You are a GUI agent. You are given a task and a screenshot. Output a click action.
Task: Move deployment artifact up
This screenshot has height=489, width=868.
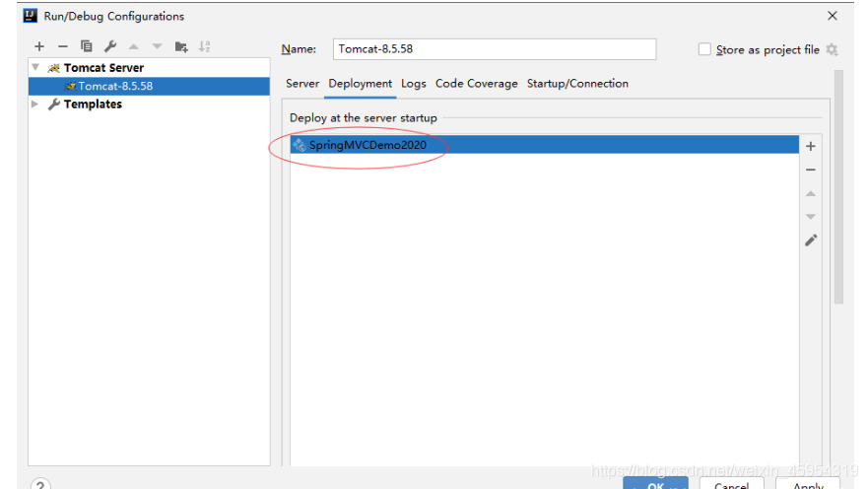point(811,194)
